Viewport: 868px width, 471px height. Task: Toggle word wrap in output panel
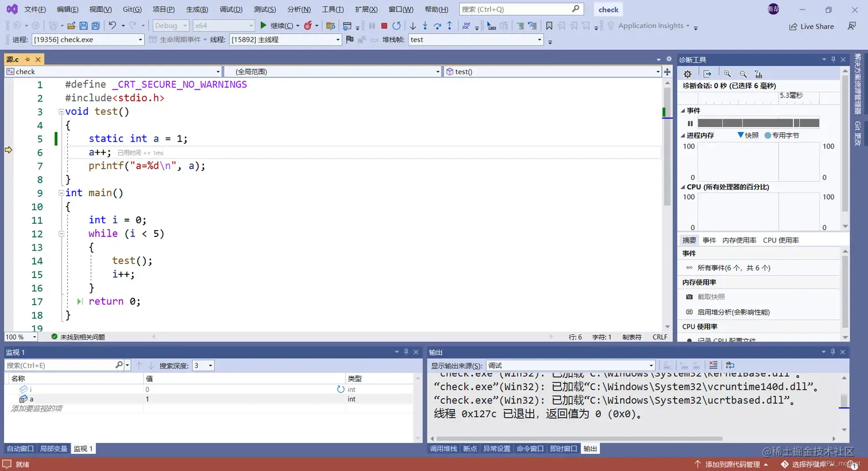(730, 365)
